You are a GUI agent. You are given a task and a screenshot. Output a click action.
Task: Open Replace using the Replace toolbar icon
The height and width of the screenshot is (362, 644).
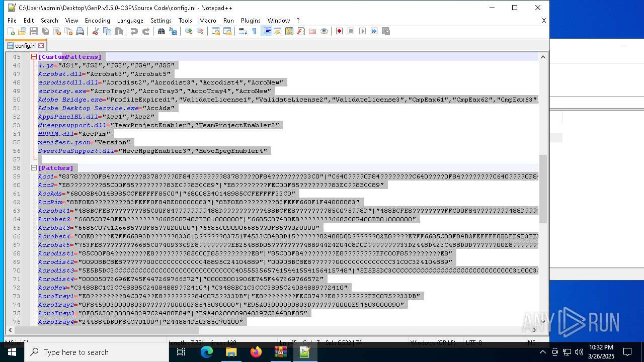point(173,31)
